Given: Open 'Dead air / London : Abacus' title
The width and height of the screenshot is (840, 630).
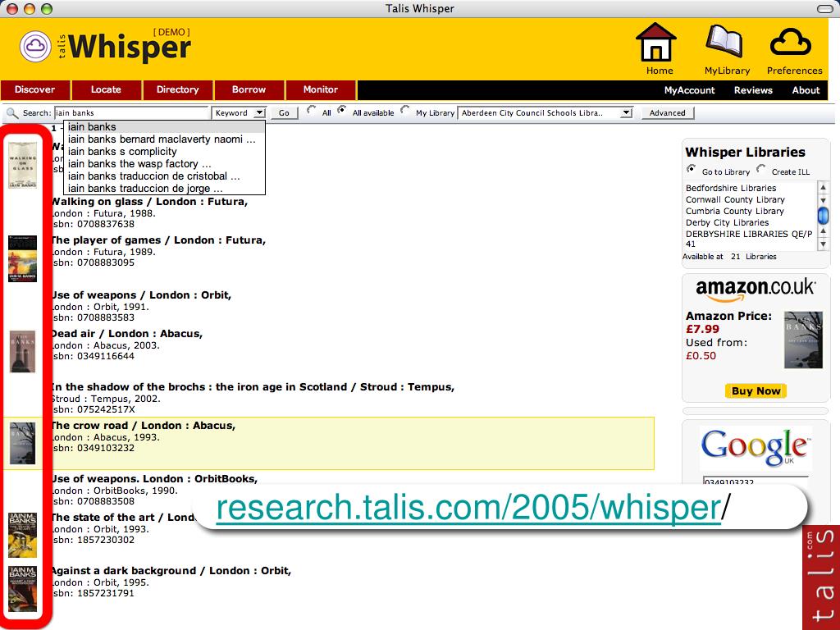Looking at the screenshot, I should pyautogui.click(x=126, y=334).
